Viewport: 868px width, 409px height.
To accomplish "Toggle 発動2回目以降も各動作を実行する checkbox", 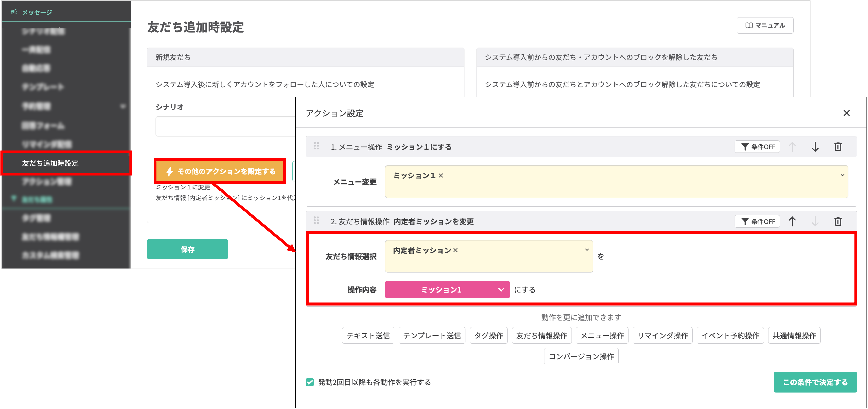I will (x=310, y=382).
